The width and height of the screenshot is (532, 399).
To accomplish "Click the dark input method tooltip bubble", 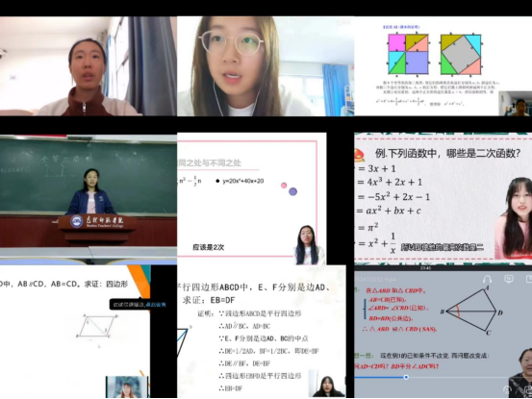I will pos(139,305).
